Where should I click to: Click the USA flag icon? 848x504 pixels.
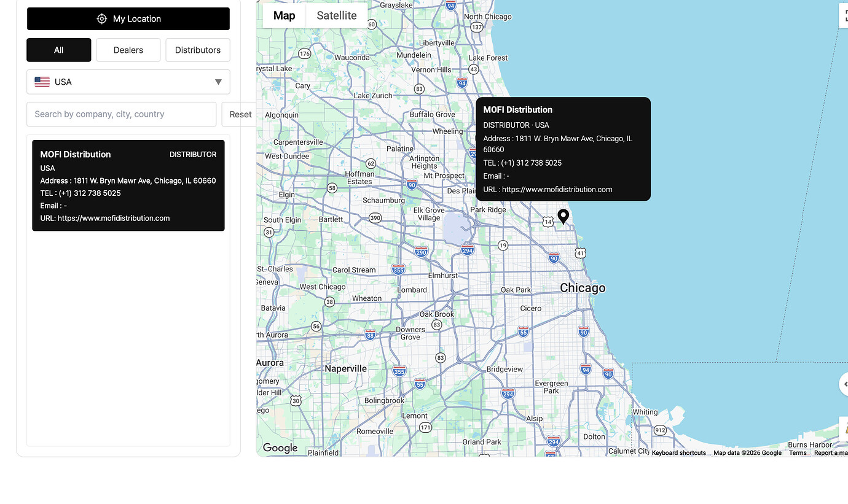pyautogui.click(x=42, y=82)
